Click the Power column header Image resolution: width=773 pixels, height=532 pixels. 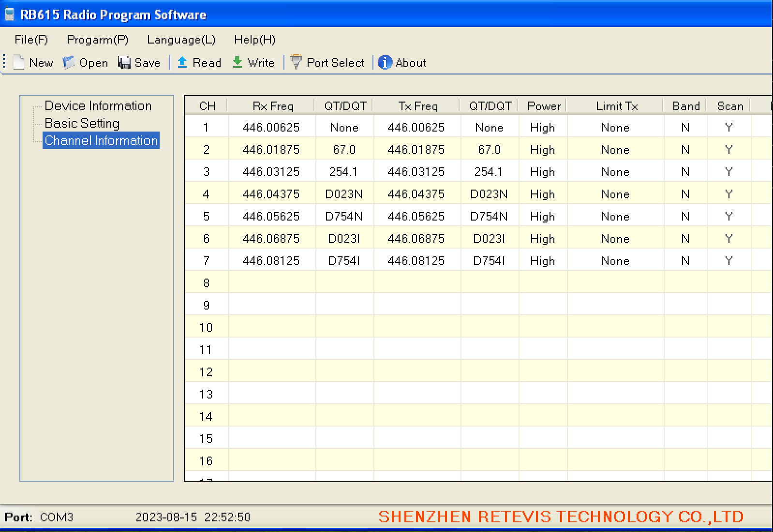coord(544,106)
